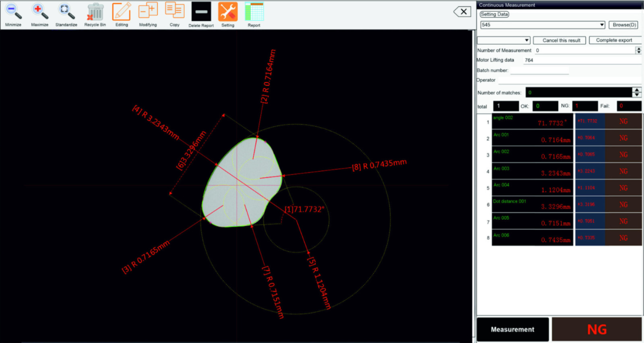This screenshot has height=343, width=644.
Task: Click the Maximize zoom-in icon
Action: [39, 12]
